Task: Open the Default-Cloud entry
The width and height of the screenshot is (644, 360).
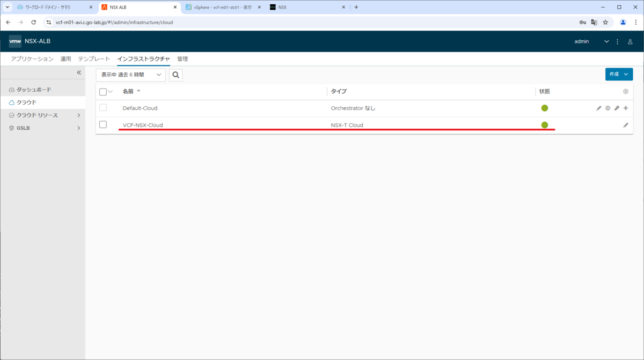Action: click(140, 108)
